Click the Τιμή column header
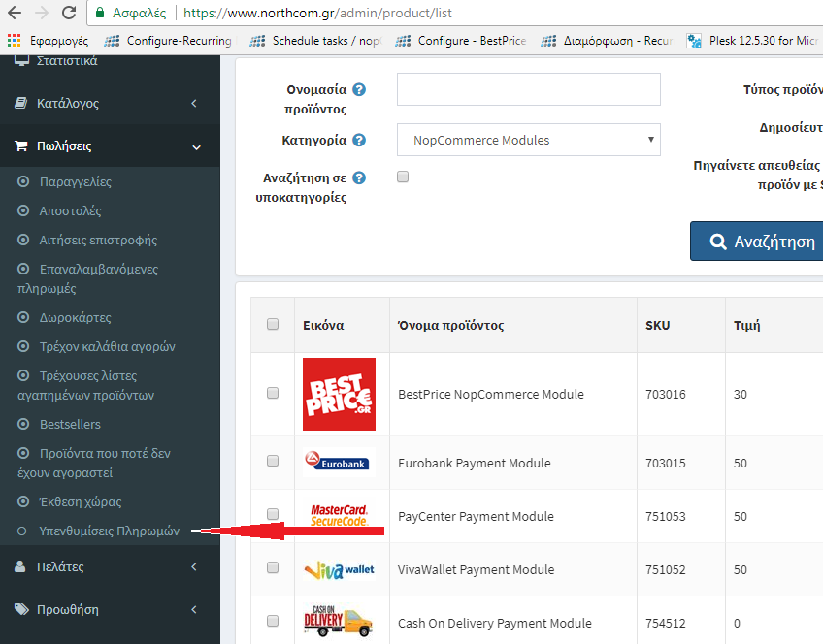823x644 pixels. click(x=747, y=325)
